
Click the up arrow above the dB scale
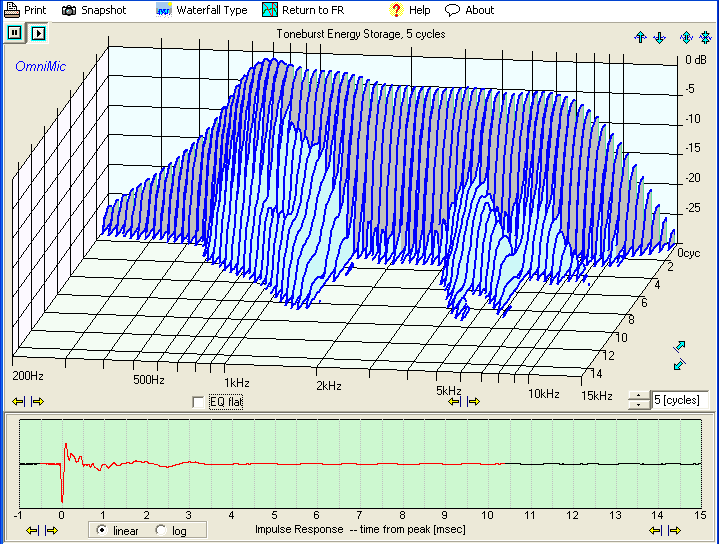click(640, 37)
